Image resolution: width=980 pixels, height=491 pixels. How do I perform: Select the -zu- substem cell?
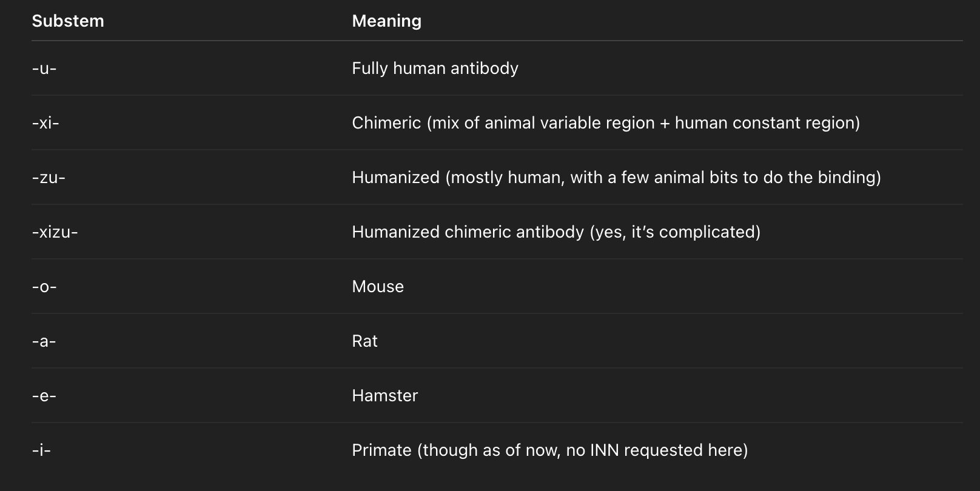pos(49,178)
